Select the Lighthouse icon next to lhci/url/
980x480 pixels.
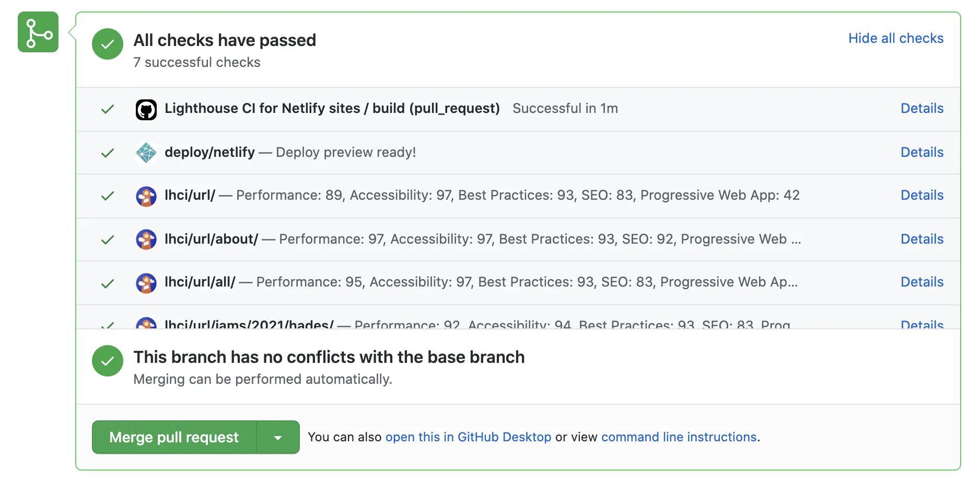tap(146, 196)
